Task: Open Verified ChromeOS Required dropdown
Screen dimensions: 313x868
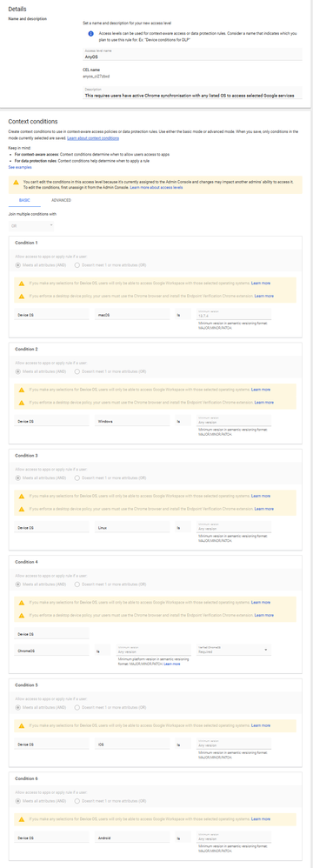Action: point(234,650)
